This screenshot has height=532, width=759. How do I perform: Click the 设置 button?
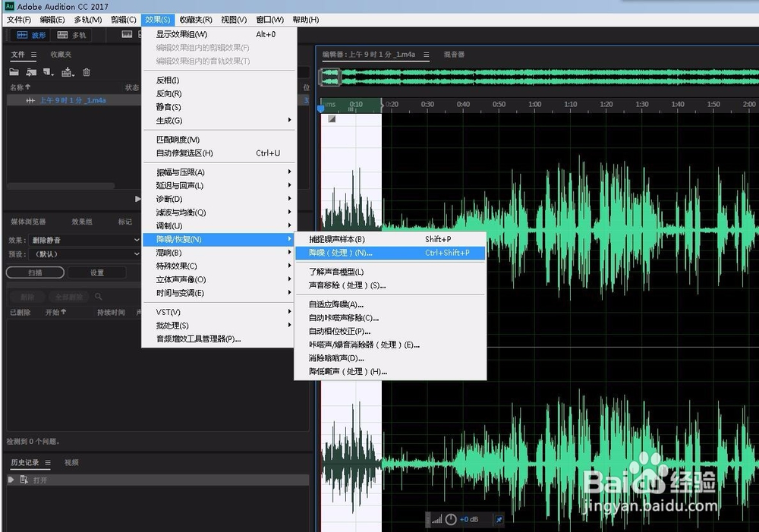(97, 272)
